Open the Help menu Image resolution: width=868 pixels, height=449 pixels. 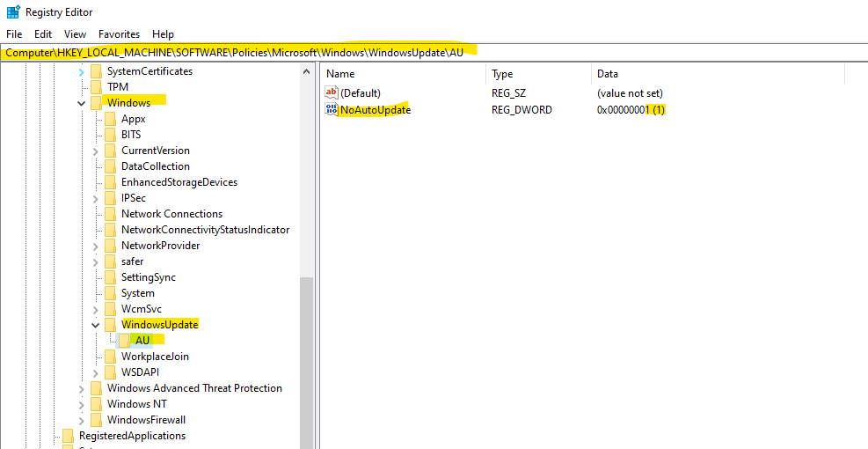[x=163, y=34]
